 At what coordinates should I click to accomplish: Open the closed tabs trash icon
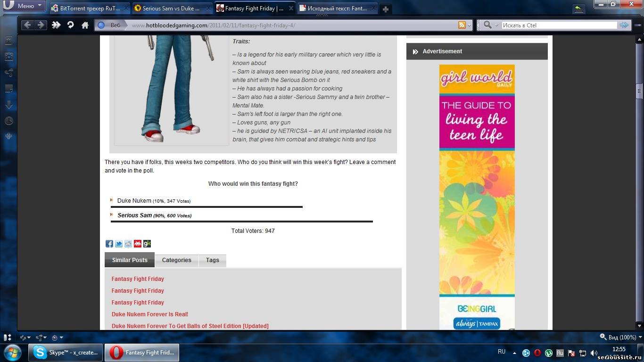click(578, 8)
